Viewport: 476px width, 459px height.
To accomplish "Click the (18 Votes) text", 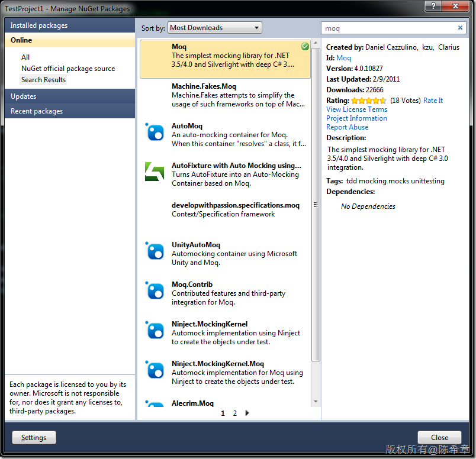I will tap(405, 101).
